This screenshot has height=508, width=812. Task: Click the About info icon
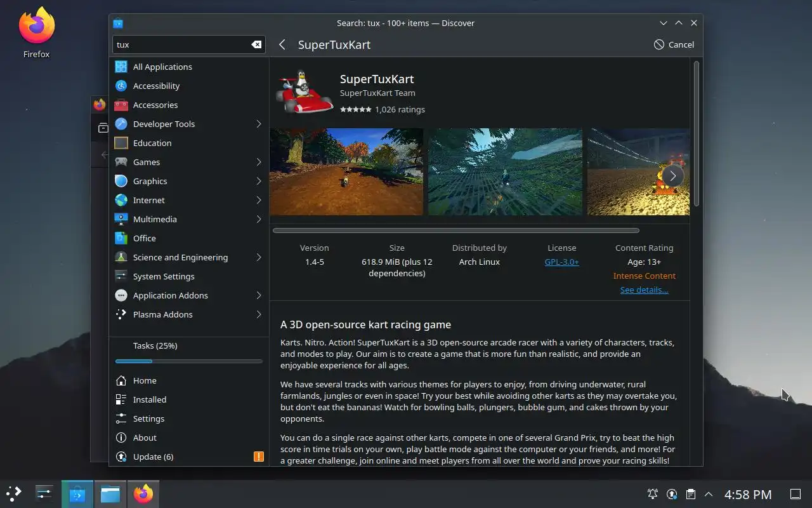click(x=121, y=438)
